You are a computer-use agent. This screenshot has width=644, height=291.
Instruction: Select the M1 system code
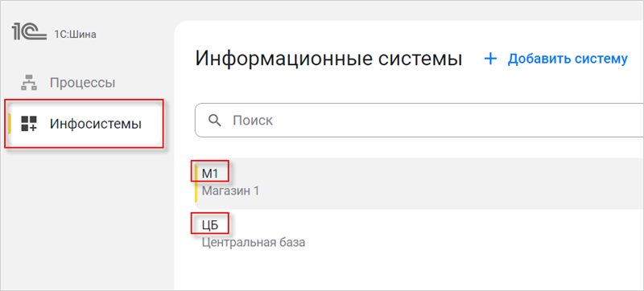pos(209,174)
